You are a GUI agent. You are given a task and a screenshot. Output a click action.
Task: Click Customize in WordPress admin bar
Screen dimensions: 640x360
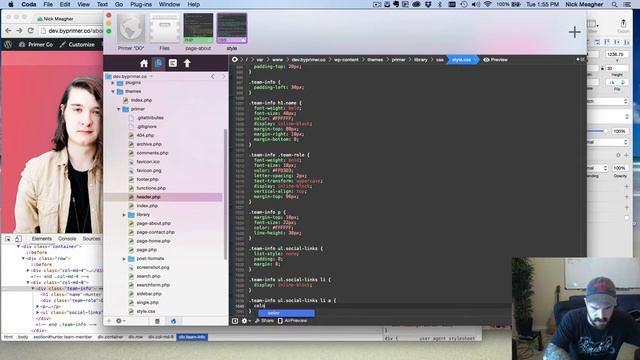[77, 44]
